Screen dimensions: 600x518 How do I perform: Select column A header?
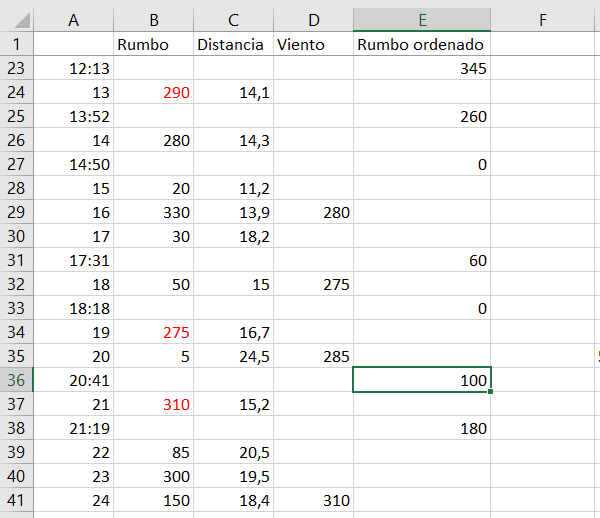pyautogui.click(x=73, y=20)
